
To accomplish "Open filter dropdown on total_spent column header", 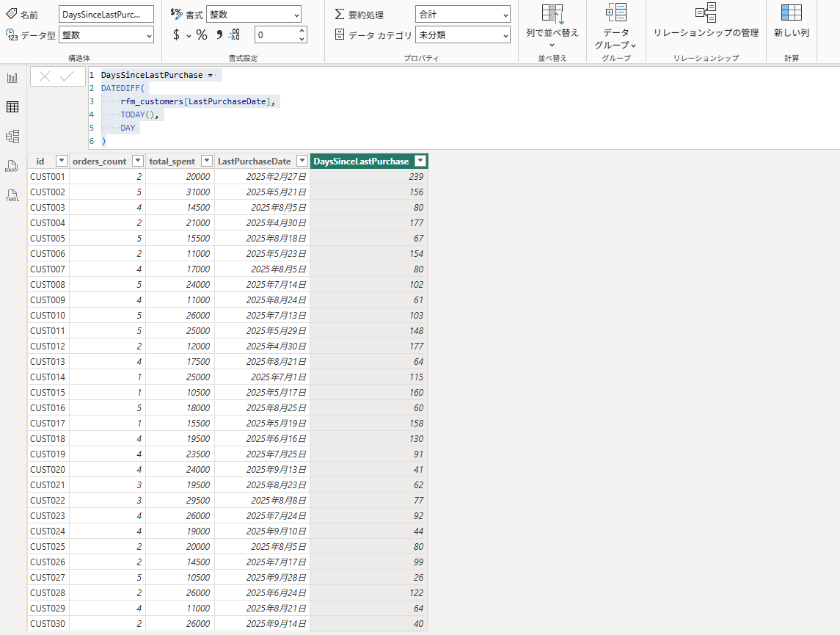I will click(x=207, y=161).
